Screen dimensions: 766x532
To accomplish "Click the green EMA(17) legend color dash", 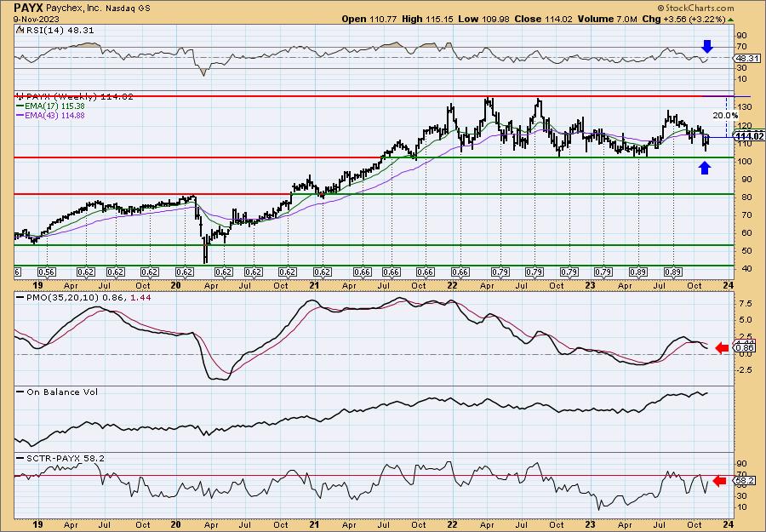I will click(x=20, y=106).
